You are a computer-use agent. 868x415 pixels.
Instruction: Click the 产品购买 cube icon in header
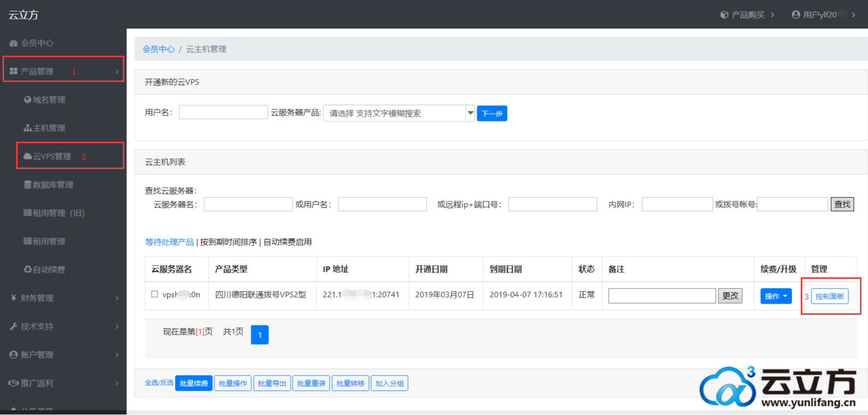[724, 15]
